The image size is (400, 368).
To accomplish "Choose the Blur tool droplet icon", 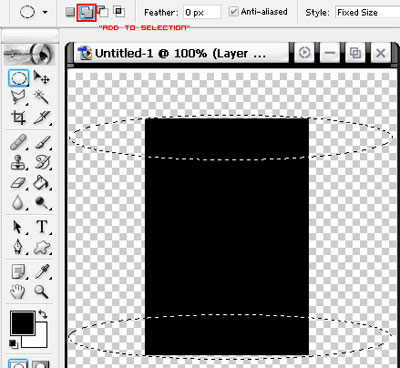I will pos(18,203).
